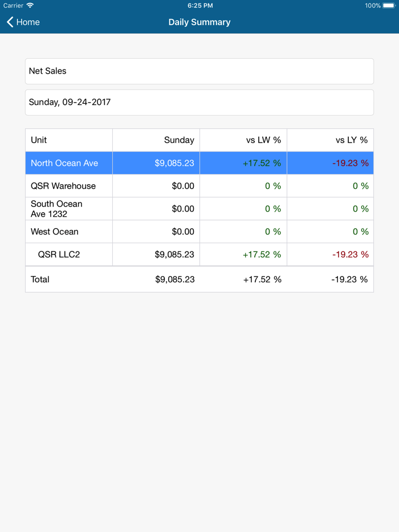Navigate back to Home
The height and width of the screenshot is (532, 399).
23,22
